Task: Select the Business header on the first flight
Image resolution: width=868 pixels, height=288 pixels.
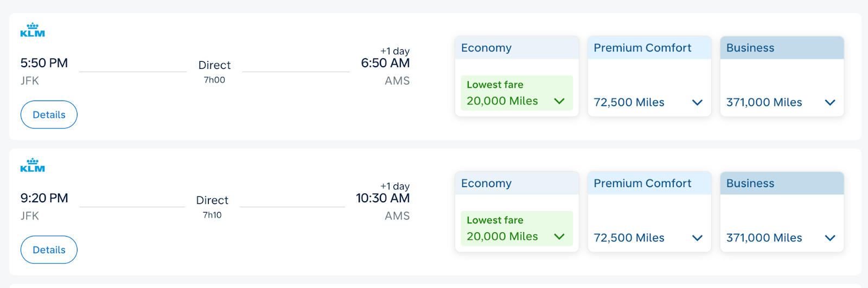Action: click(781, 48)
